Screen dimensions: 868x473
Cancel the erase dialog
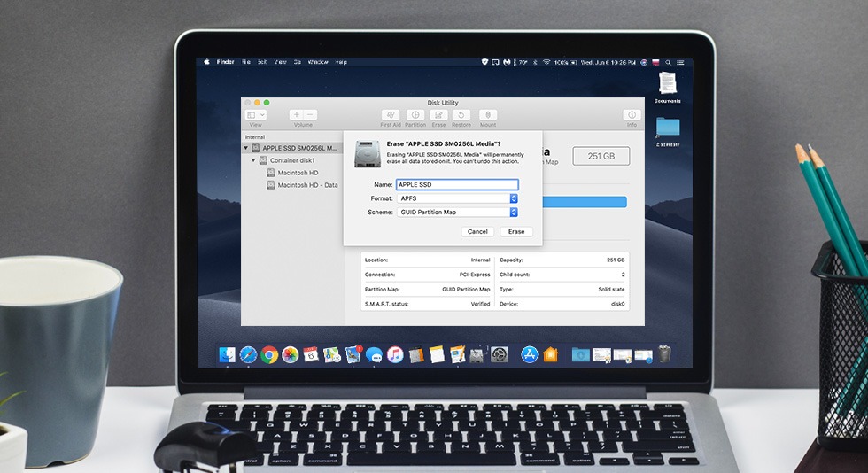click(x=477, y=231)
